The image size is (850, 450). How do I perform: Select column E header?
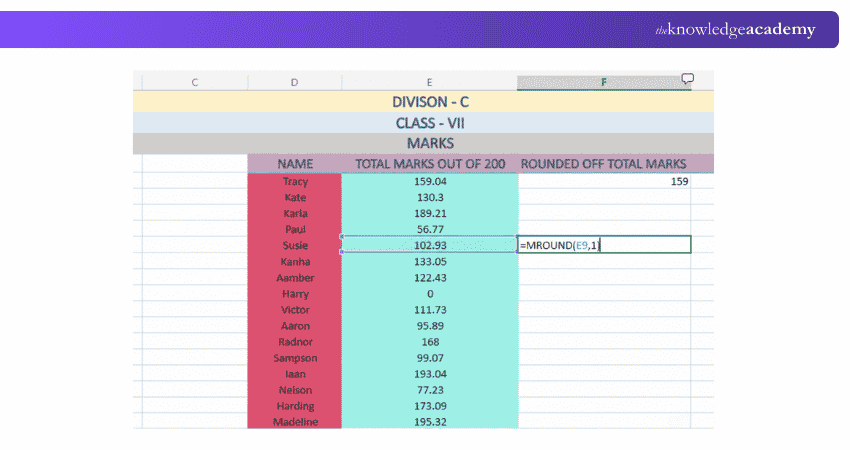coord(429,82)
